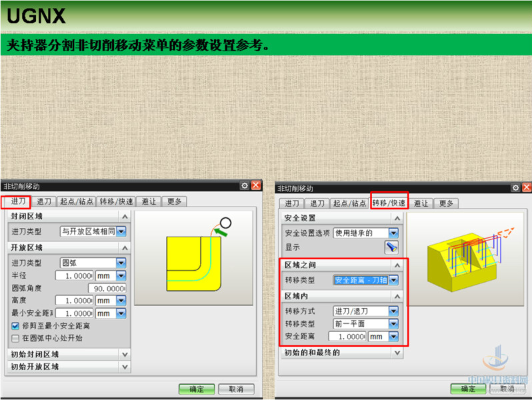Open the 进刀类型 dropdown showing 圆弧

[121, 263]
